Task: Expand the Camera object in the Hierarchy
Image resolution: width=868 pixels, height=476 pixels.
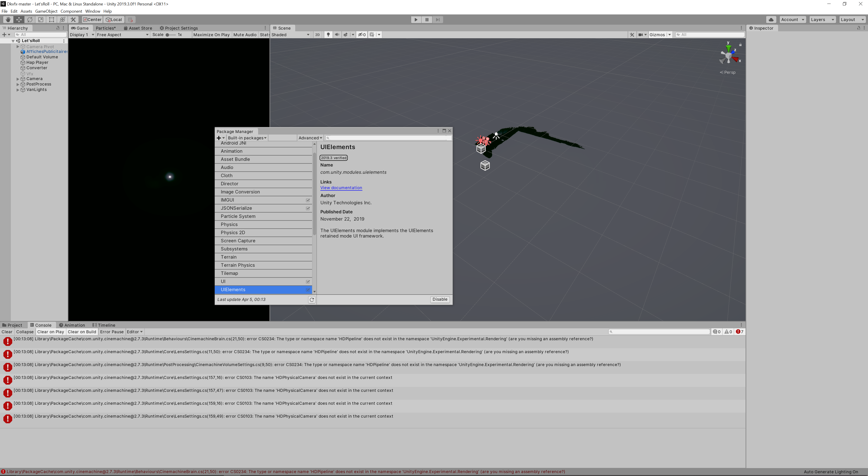Action: 17,79
